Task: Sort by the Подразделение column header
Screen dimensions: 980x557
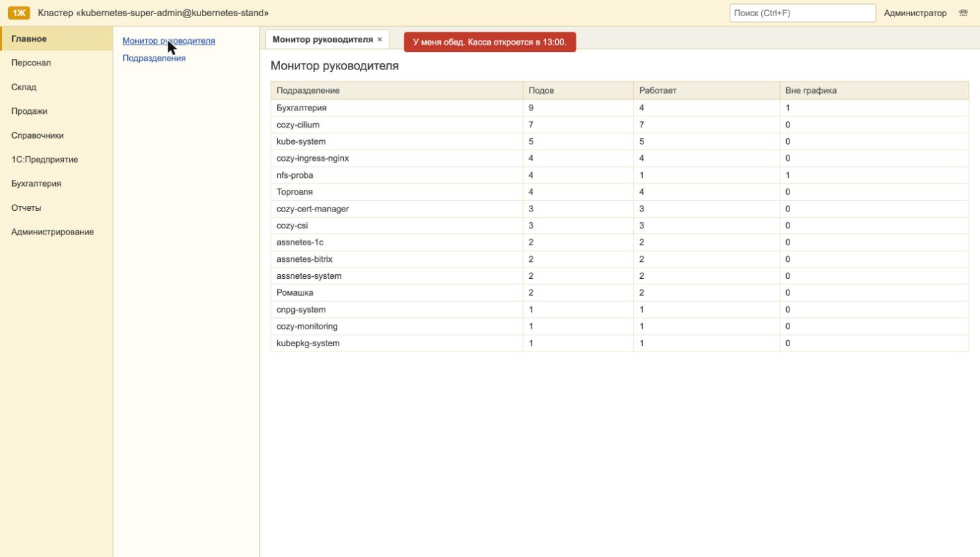Action: pyautogui.click(x=397, y=90)
